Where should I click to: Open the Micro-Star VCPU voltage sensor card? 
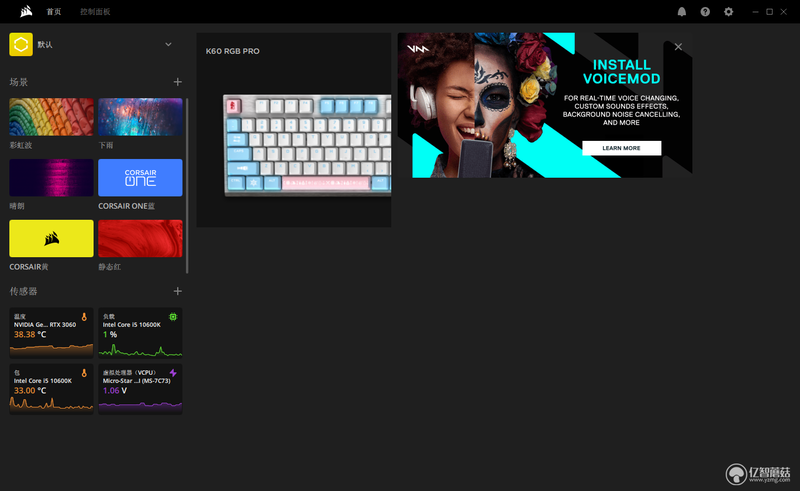click(140, 389)
